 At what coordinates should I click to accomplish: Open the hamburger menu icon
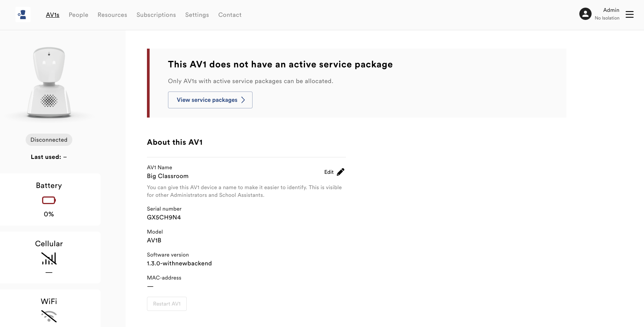(629, 15)
